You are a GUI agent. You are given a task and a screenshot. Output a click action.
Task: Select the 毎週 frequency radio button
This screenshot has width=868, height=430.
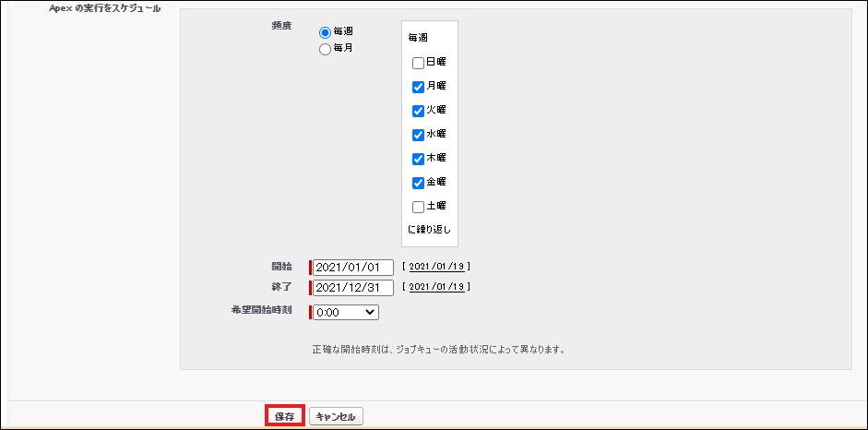point(325,32)
